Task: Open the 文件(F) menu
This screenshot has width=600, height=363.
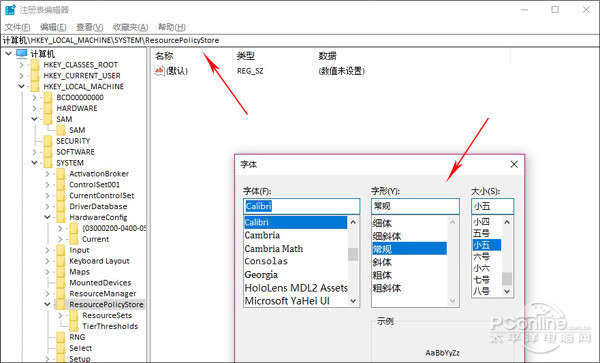Action: (x=17, y=27)
